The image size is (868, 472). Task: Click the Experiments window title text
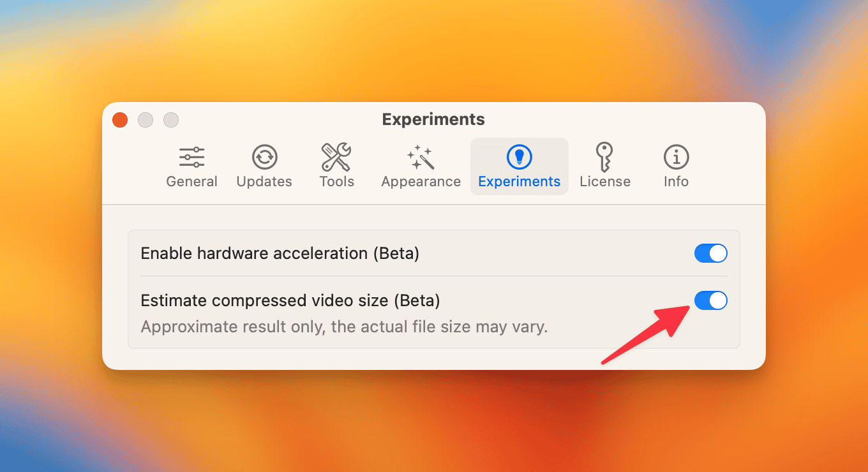(433, 119)
